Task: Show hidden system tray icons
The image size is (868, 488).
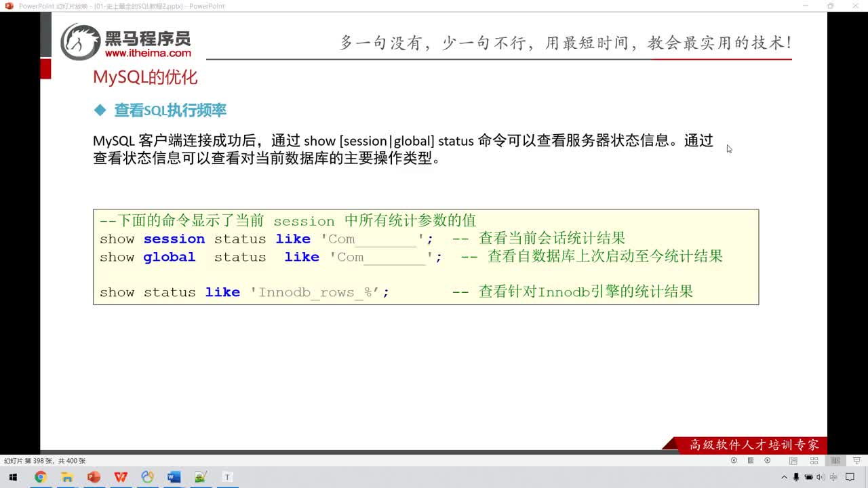Action: coord(785,477)
